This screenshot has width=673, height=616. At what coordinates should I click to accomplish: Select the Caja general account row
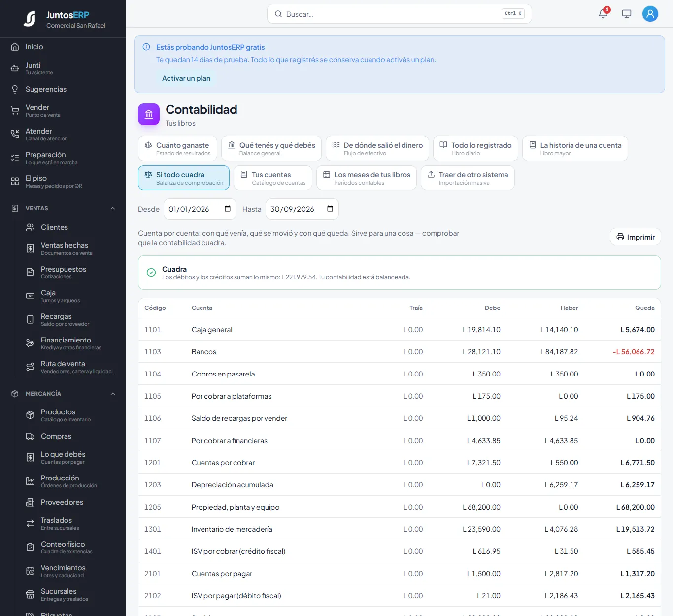(x=400, y=329)
